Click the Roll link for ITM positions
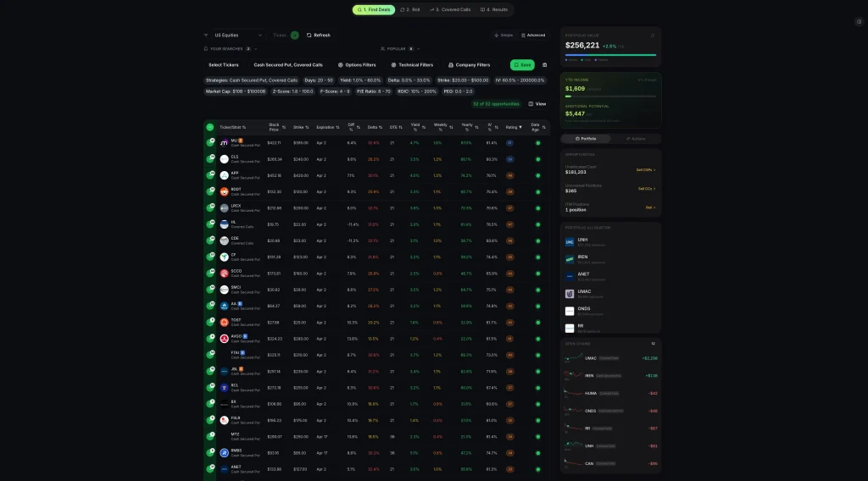Image resolution: width=868 pixels, height=481 pixels. [650, 207]
